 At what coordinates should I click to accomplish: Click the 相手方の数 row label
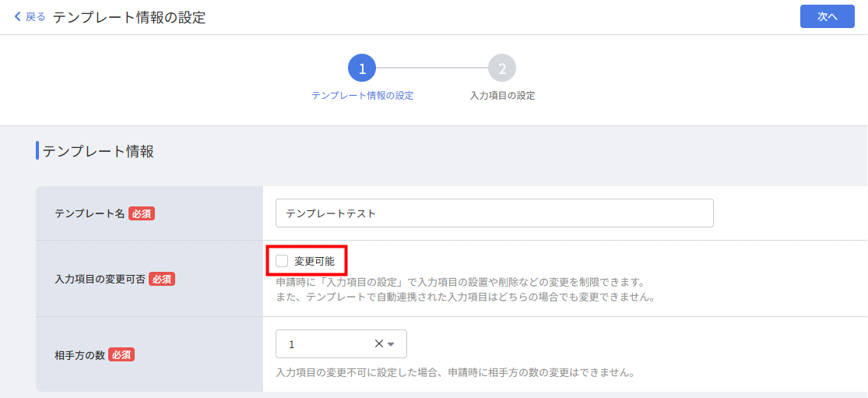coord(79,354)
